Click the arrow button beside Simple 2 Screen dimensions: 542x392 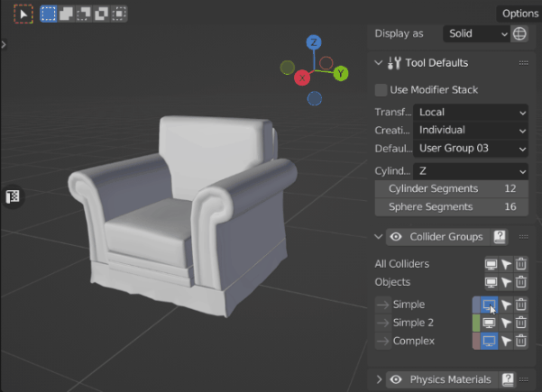(x=383, y=323)
